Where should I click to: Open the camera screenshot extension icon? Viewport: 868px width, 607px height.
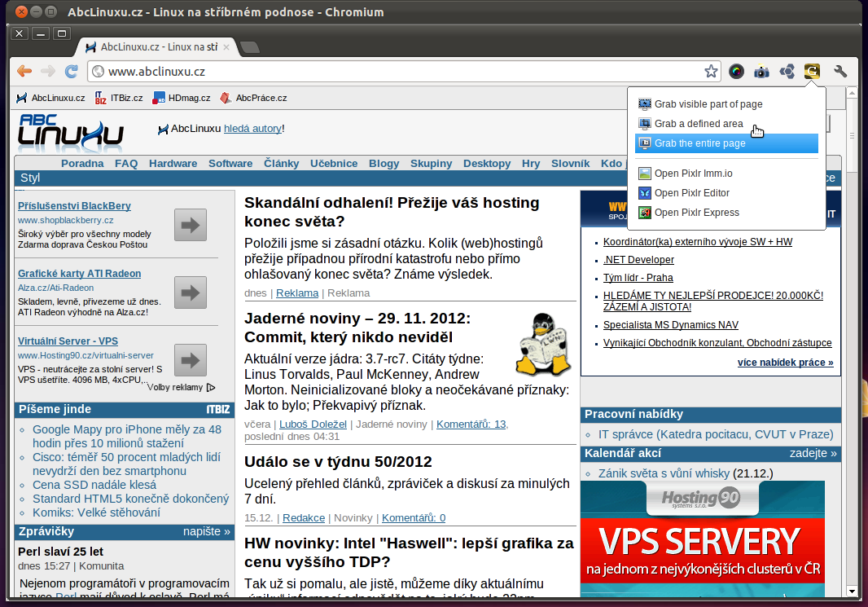[761, 72]
